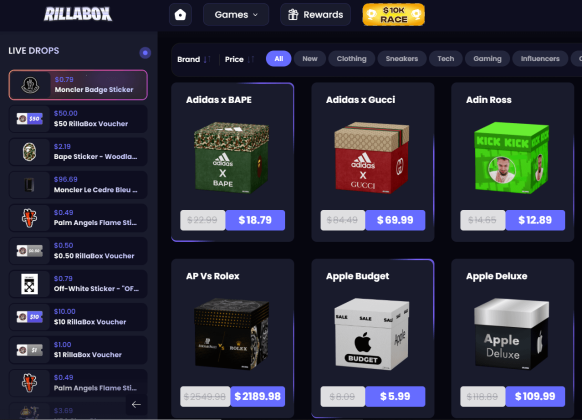Open the Rewards gift icon
The width and height of the screenshot is (582, 420).
tap(293, 14)
